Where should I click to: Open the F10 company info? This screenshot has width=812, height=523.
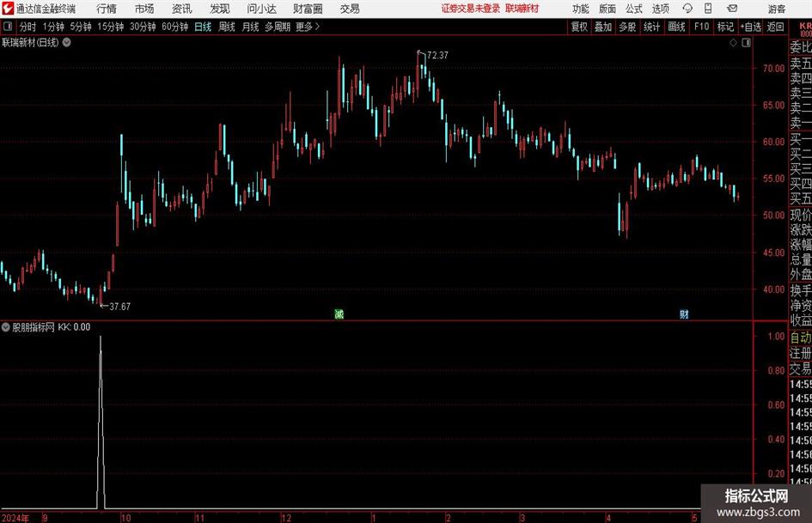701,27
